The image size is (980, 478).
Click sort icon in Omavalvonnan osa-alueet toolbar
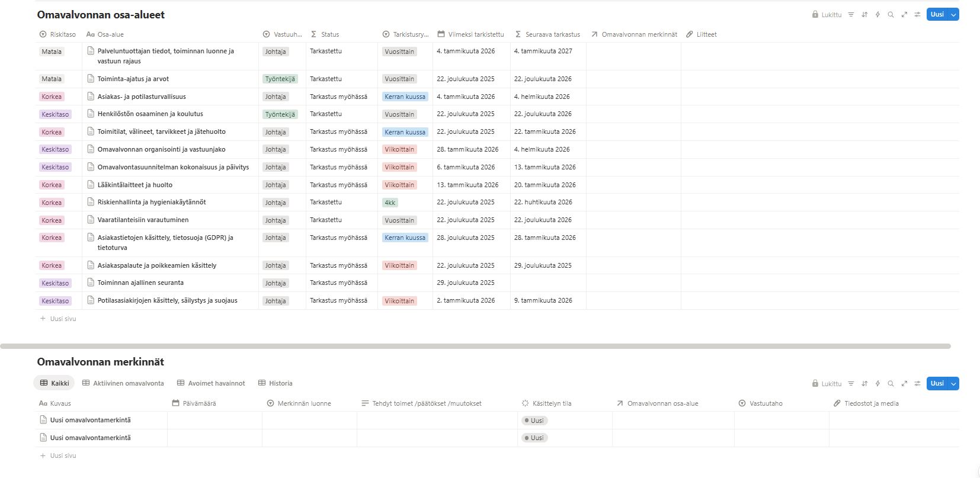tap(864, 15)
